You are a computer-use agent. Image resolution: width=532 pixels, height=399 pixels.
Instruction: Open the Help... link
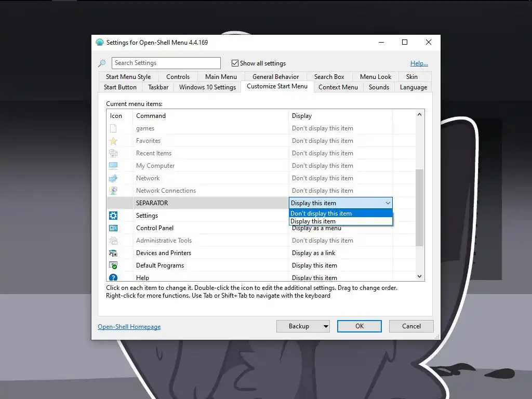[419, 63]
